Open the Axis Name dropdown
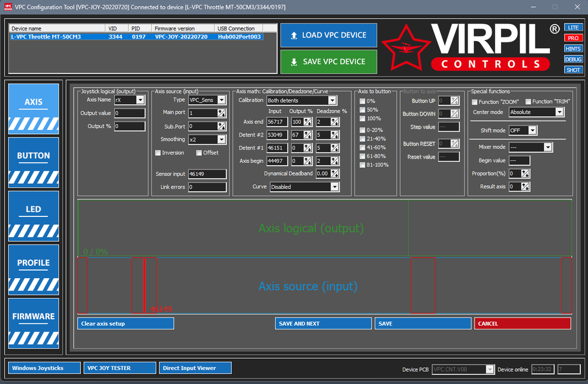The width and height of the screenshot is (588, 384). tap(140, 100)
